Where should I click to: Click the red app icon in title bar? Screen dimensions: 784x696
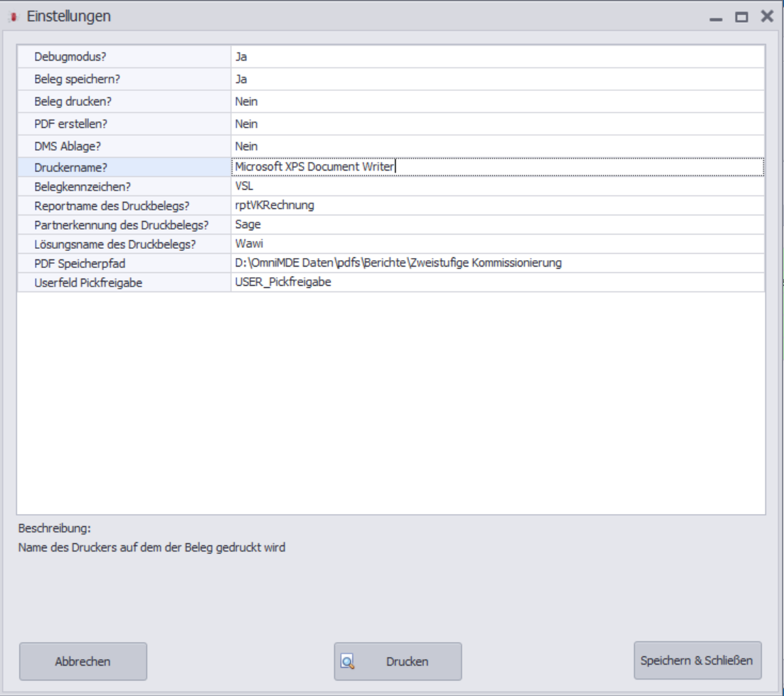point(14,16)
